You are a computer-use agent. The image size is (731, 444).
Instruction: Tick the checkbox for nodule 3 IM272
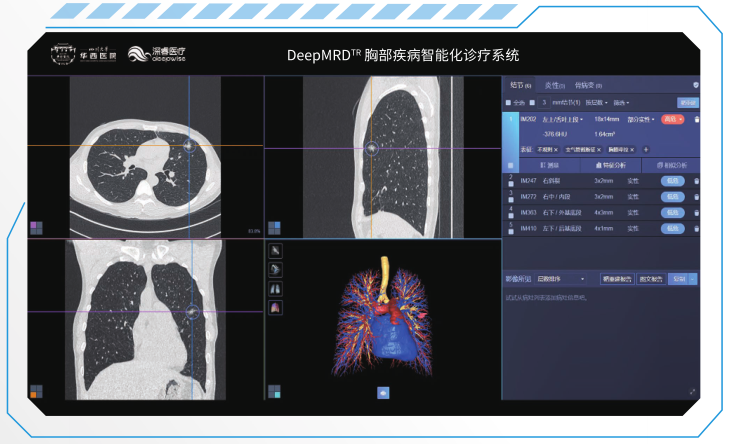coord(511,199)
